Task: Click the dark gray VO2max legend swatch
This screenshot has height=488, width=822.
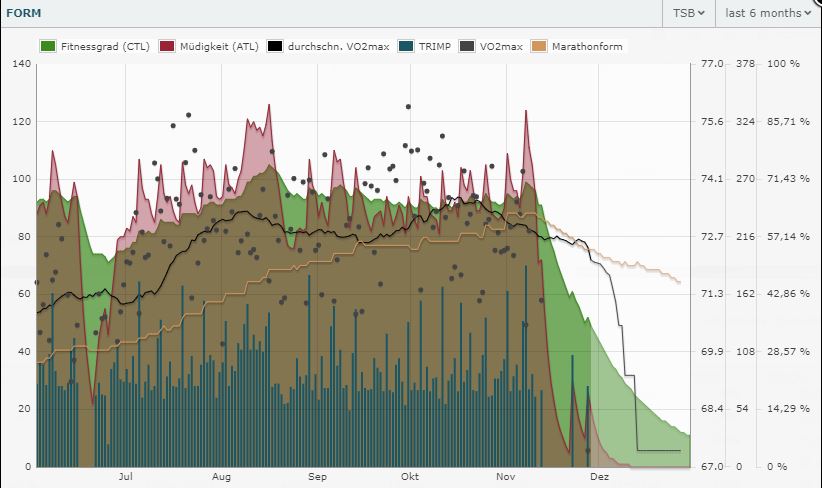Action: pos(470,46)
